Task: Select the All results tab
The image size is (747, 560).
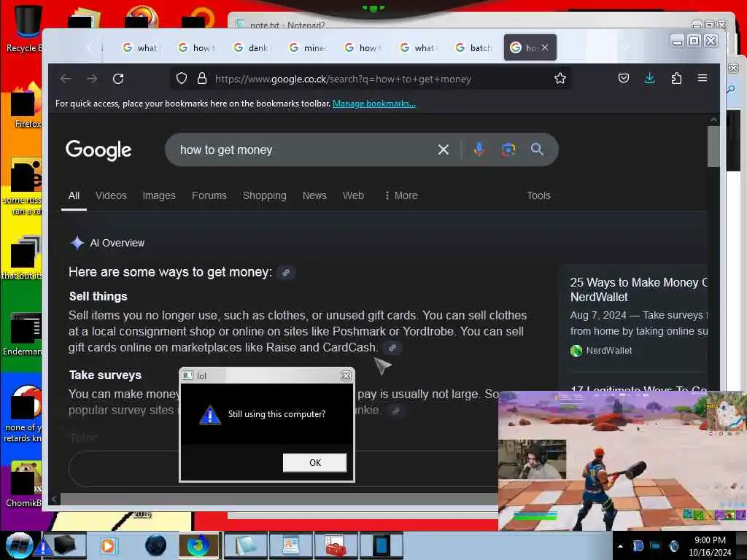Action: pos(74,195)
